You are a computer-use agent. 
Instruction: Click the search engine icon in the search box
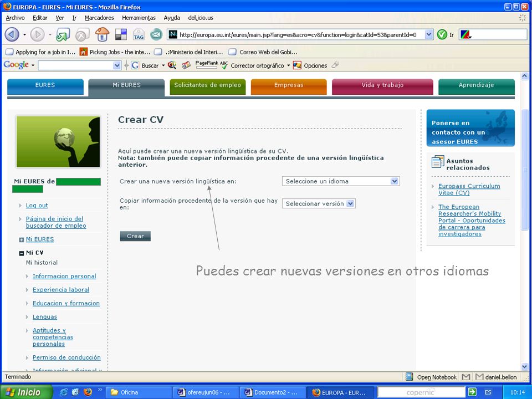pos(465,34)
